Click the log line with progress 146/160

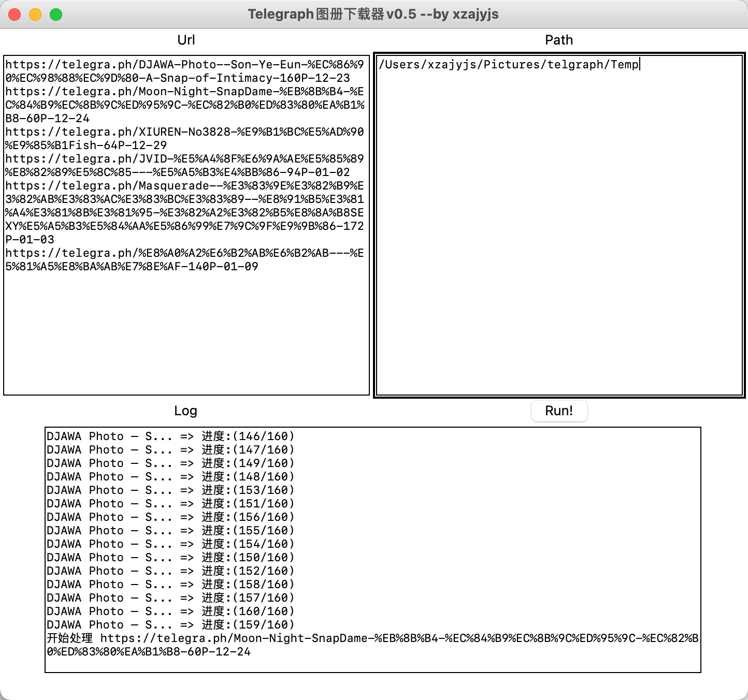click(170, 436)
